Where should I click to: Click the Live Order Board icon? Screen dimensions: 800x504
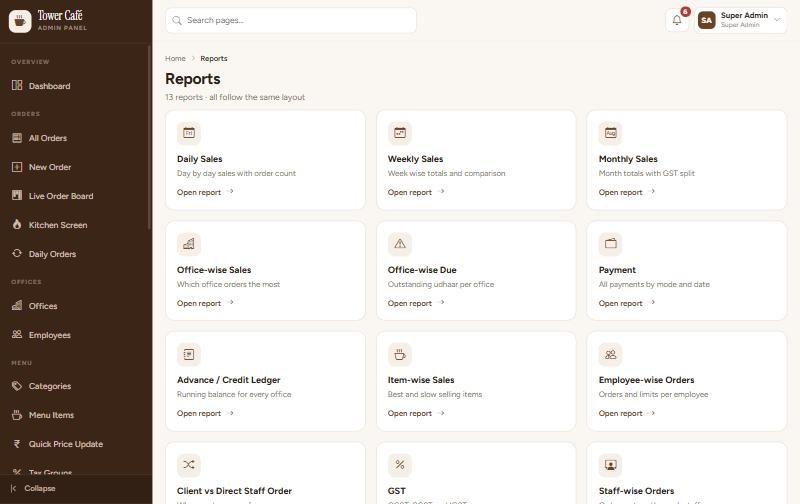coord(17,195)
